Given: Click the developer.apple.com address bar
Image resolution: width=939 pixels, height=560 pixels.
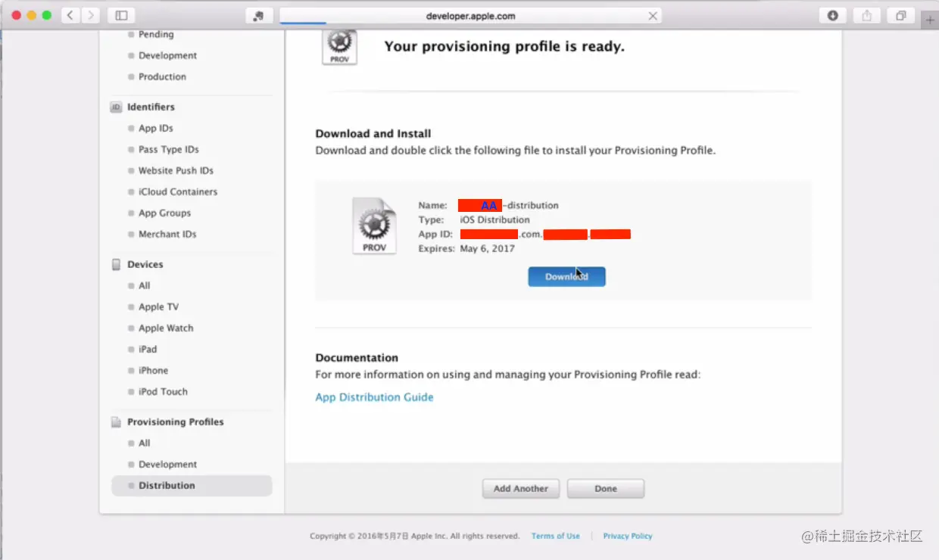Looking at the screenshot, I should pos(471,16).
